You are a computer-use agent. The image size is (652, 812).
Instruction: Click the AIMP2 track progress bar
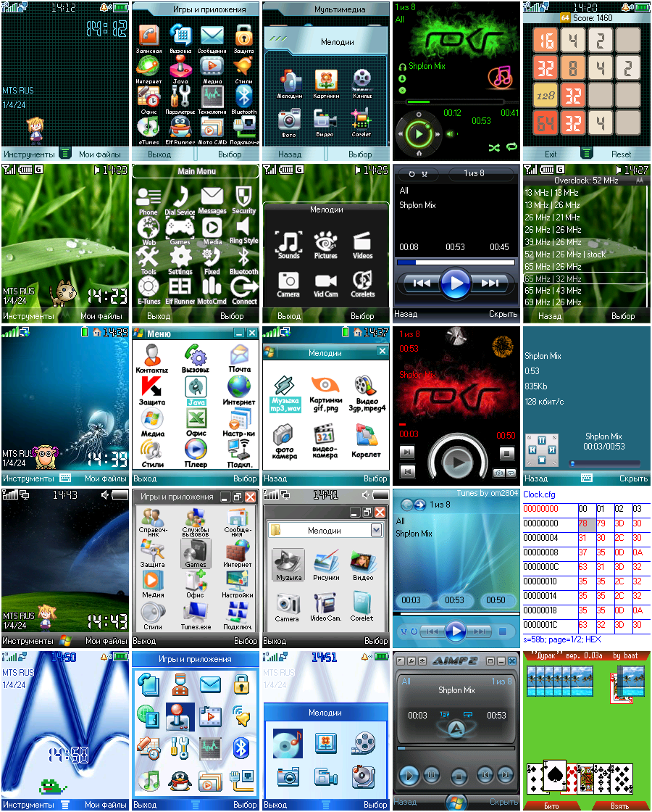click(x=456, y=747)
